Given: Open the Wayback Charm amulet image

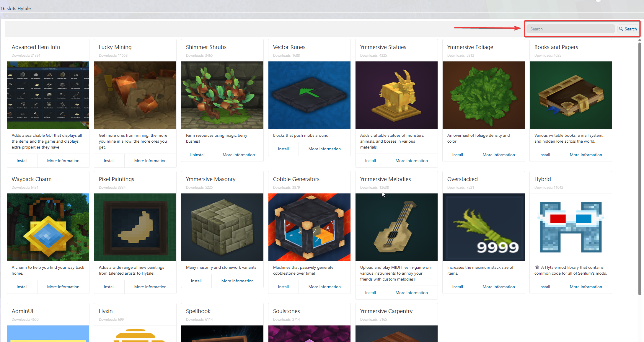Looking at the screenshot, I should (48, 227).
